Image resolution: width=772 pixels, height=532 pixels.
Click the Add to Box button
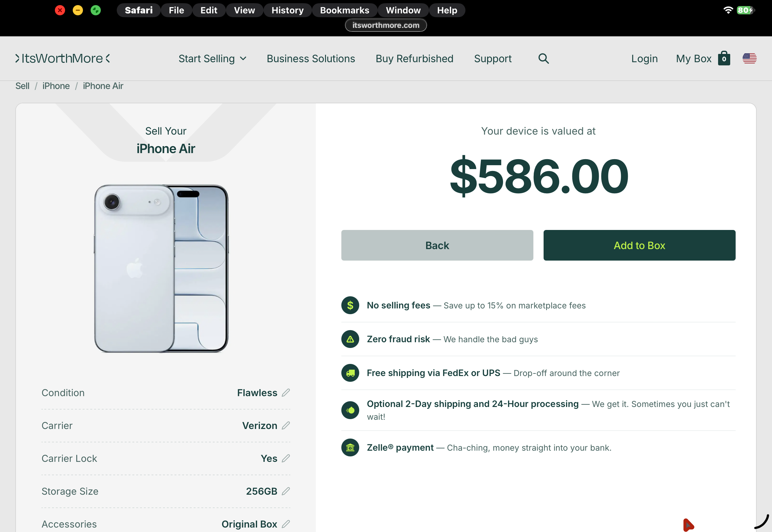(x=639, y=245)
